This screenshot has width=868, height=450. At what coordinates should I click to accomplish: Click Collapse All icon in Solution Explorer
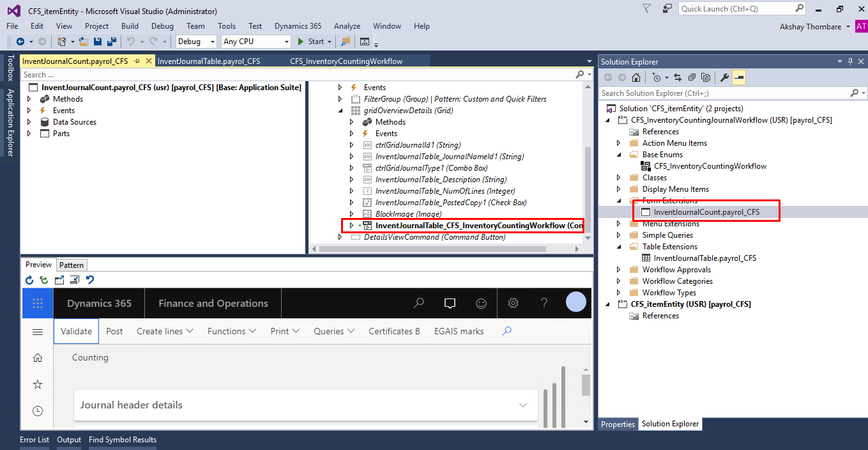[x=692, y=77]
